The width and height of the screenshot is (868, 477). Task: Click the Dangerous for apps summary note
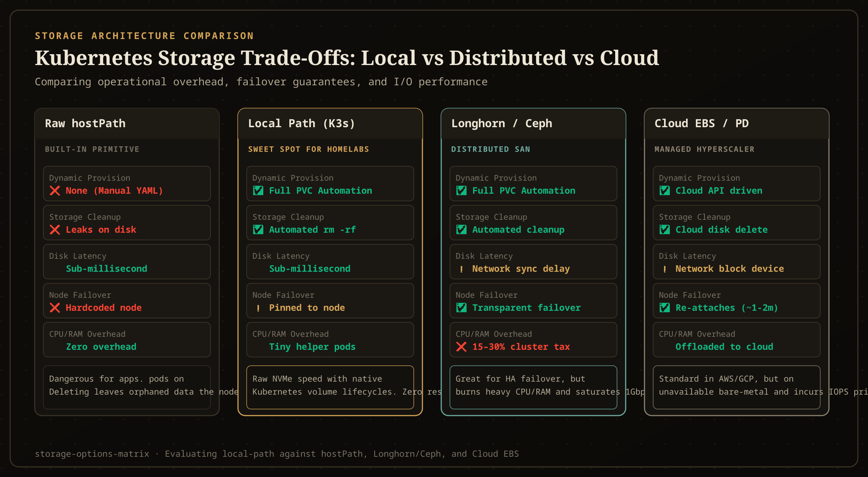click(127, 387)
